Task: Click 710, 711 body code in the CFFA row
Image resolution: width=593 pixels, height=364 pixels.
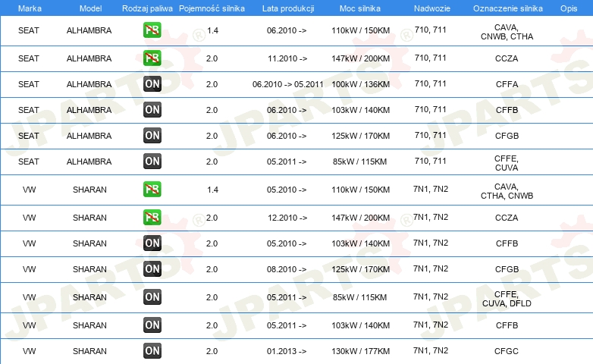Action: point(431,83)
